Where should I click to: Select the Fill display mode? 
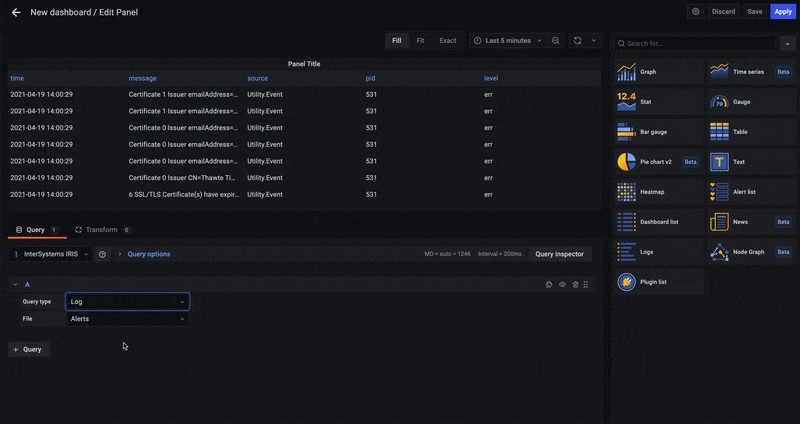(x=396, y=41)
